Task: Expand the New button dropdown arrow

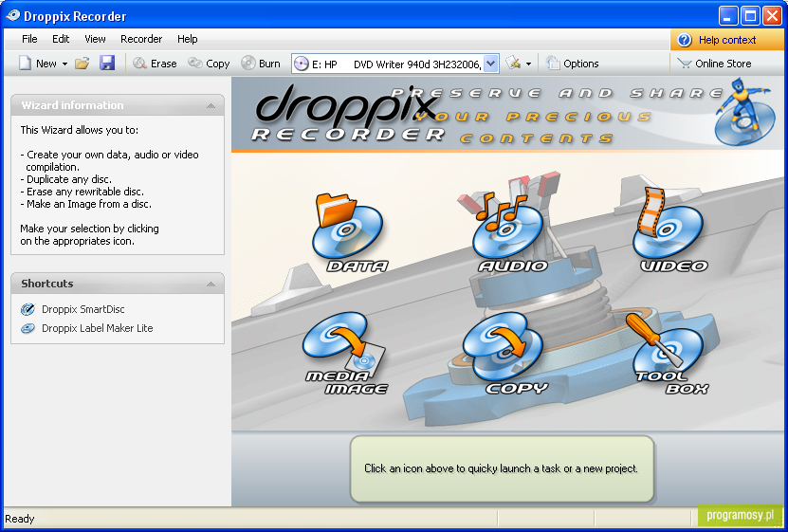Action: click(64, 64)
